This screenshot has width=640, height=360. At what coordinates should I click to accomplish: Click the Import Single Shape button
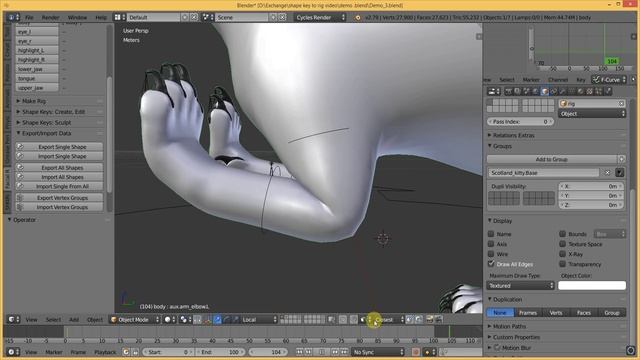pos(60,156)
